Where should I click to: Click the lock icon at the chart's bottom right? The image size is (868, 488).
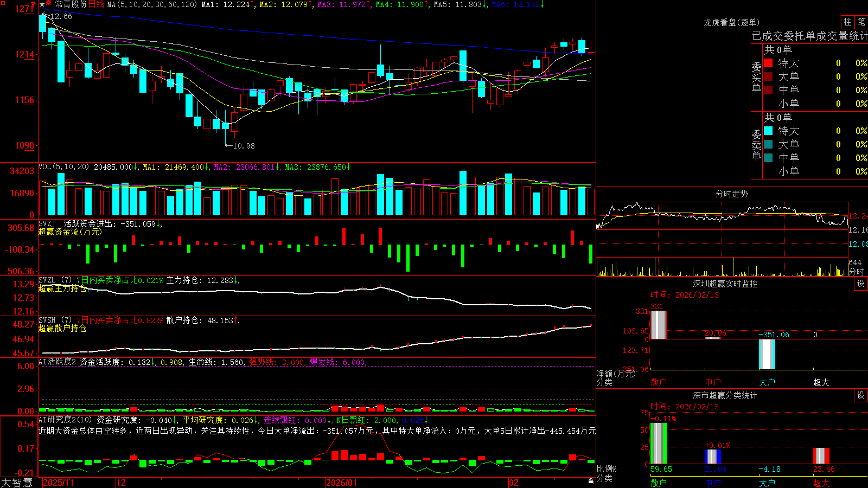591,481
